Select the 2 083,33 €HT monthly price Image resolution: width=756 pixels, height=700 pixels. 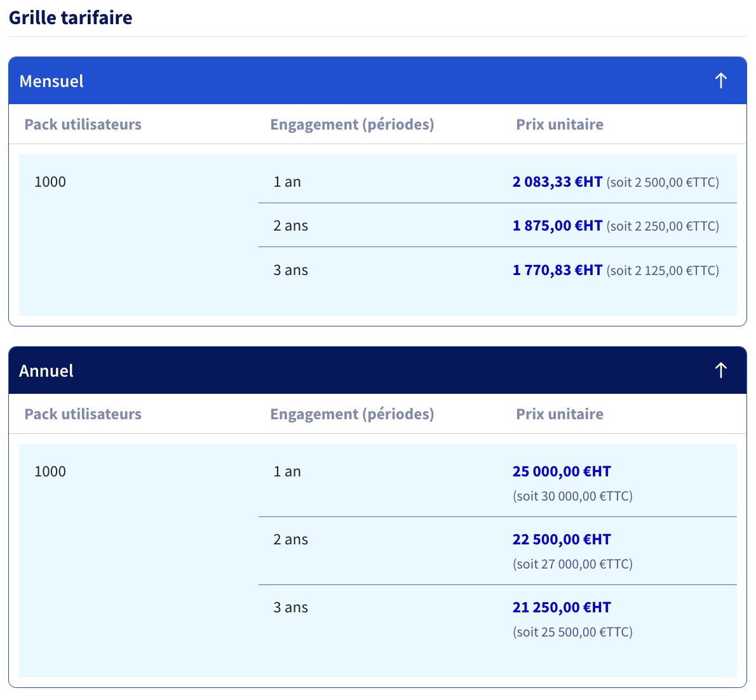[557, 182]
